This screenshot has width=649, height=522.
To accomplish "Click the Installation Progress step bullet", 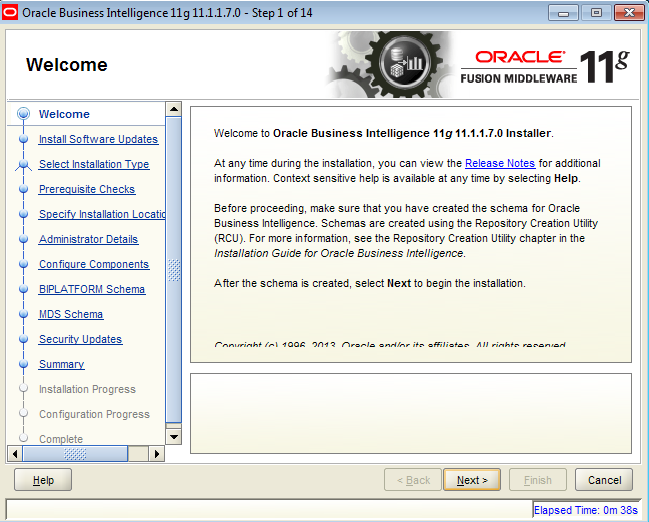I will [x=24, y=388].
